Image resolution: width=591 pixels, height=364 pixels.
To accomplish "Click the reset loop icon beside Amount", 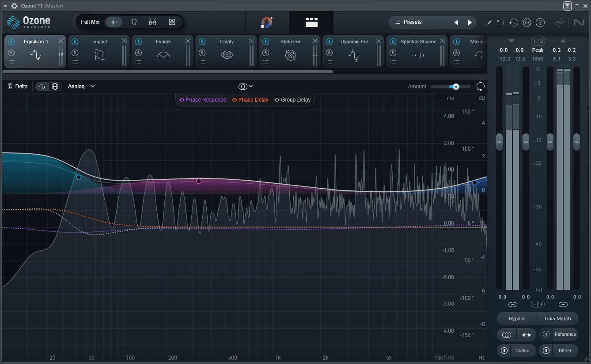I will coord(481,87).
